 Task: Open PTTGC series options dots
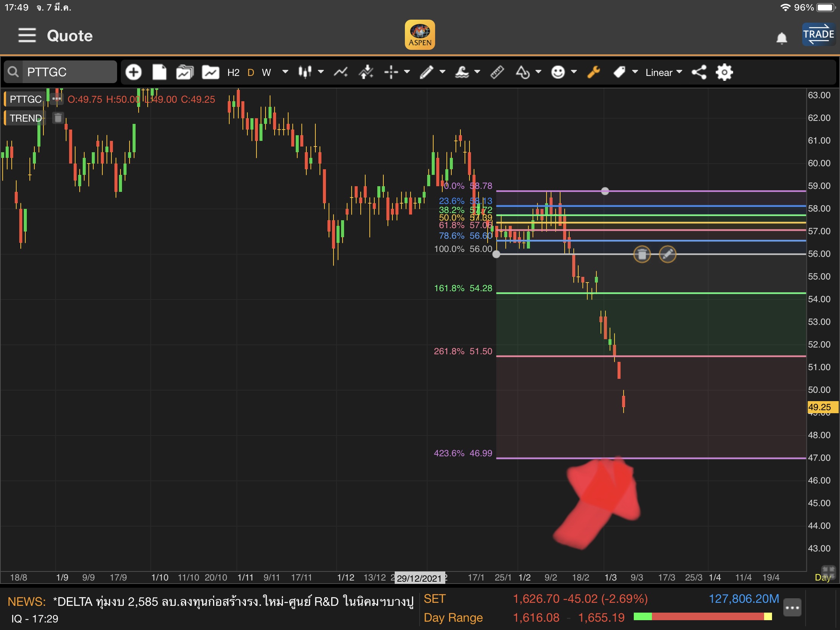click(57, 99)
